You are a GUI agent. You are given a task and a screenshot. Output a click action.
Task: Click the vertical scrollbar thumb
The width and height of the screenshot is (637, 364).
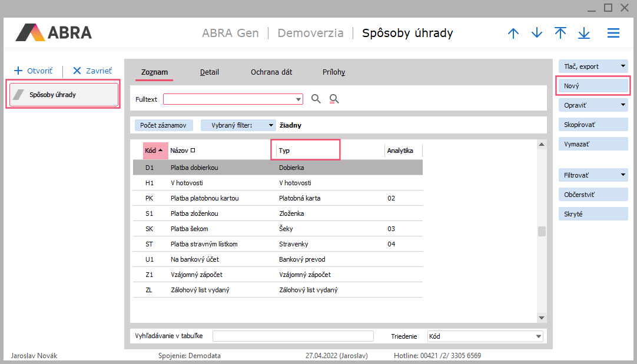(542, 231)
